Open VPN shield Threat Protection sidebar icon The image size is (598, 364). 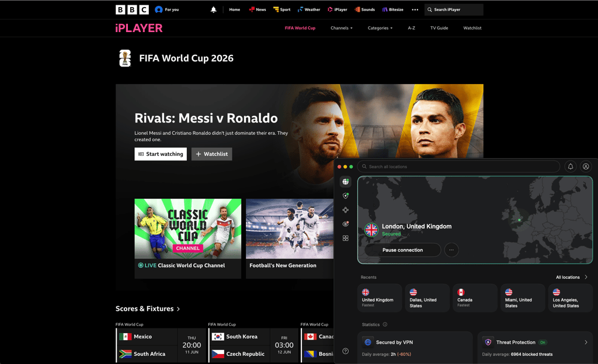pyautogui.click(x=346, y=195)
